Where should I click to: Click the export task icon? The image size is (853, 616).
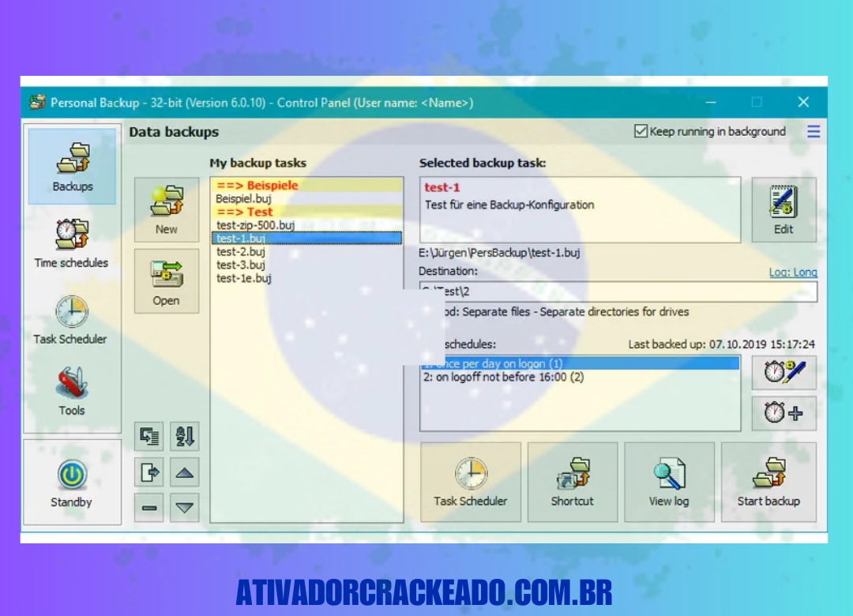[149, 471]
